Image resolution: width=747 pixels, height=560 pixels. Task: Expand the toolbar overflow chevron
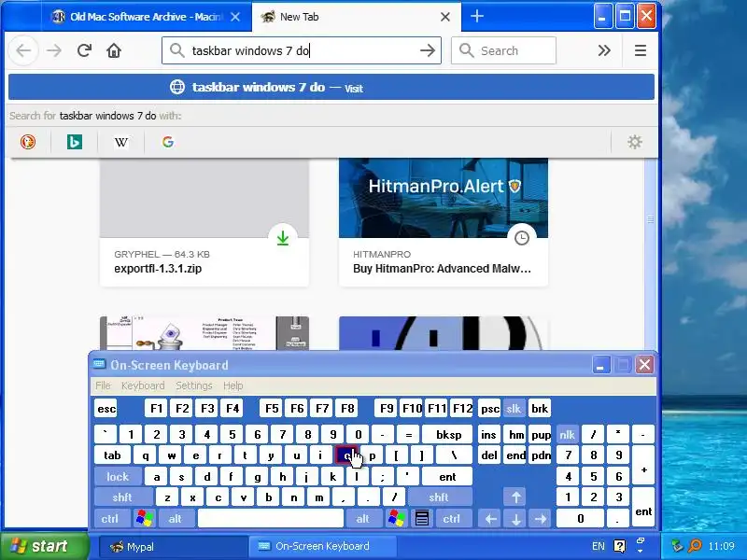[x=604, y=50]
